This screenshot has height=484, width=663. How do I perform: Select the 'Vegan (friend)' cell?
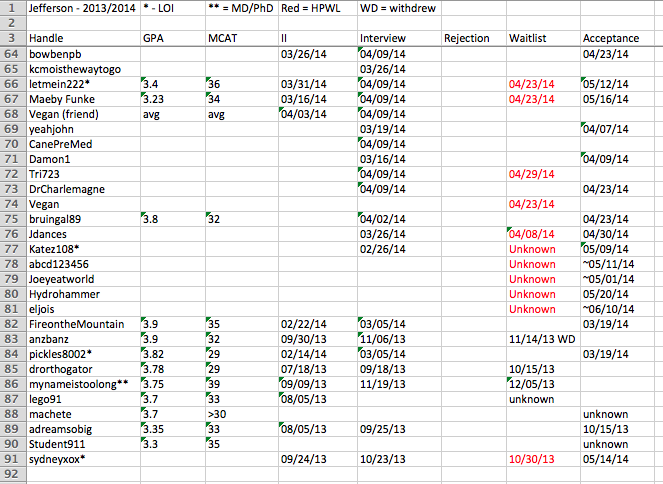pos(83,114)
